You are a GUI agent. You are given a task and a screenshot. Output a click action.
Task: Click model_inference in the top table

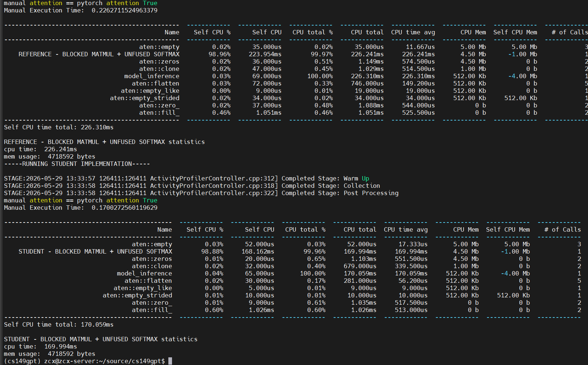point(152,76)
